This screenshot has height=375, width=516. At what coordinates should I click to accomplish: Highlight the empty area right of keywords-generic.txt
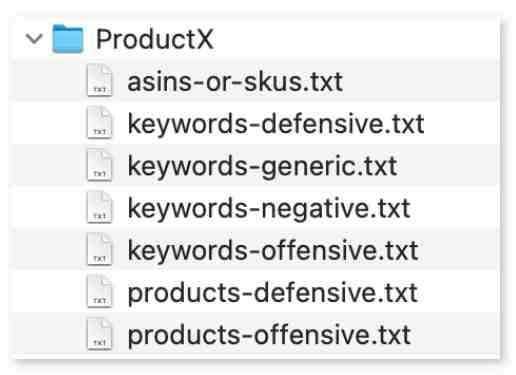point(448,165)
